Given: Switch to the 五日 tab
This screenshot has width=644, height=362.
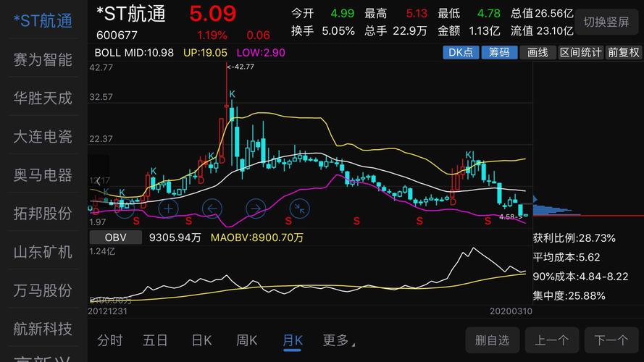Looking at the screenshot, I should click(x=155, y=340).
